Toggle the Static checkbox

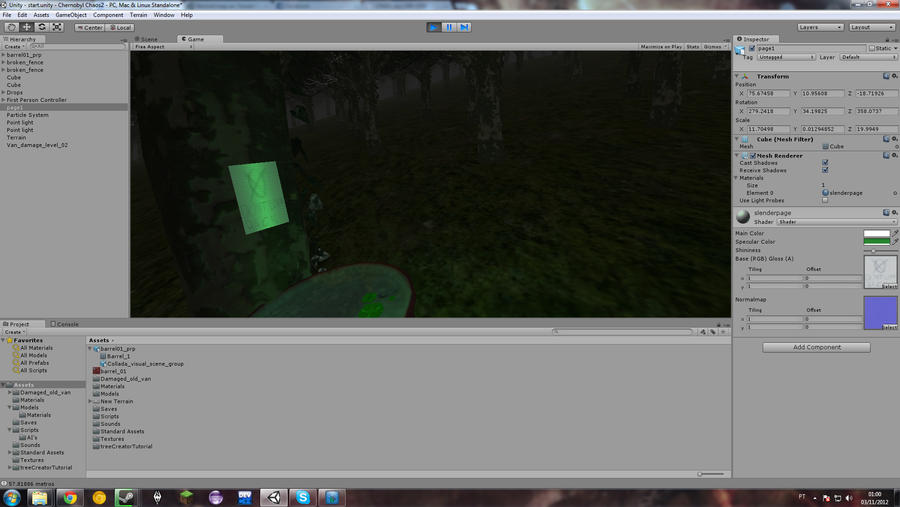(x=872, y=49)
